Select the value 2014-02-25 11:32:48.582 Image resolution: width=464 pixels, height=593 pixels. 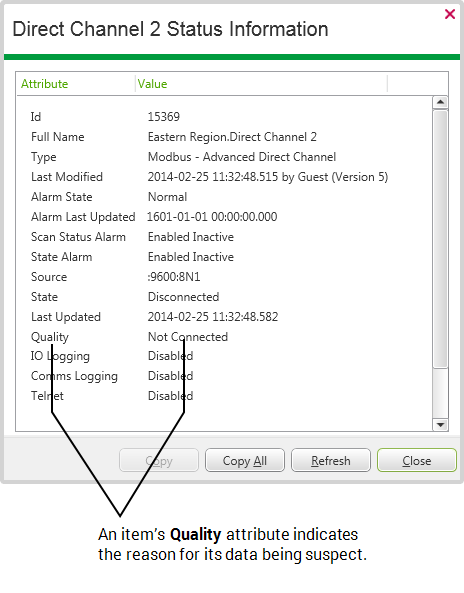[213, 317]
